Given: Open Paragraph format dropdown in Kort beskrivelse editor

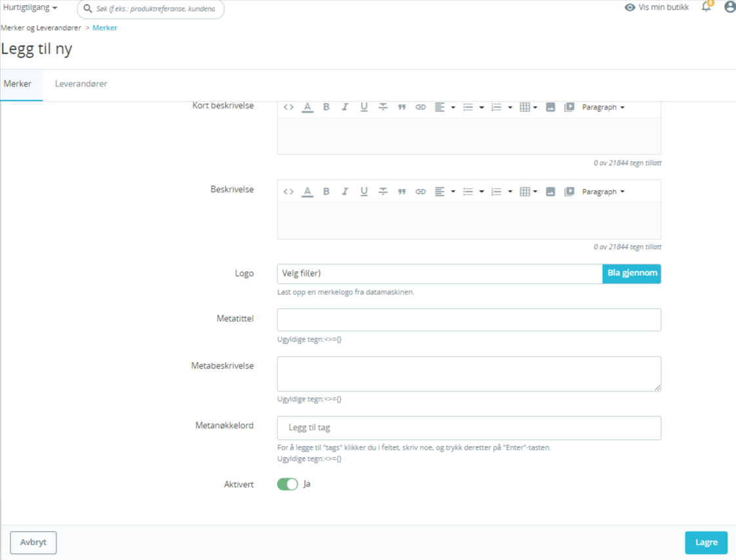Looking at the screenshot, I should tap(603, 107).
